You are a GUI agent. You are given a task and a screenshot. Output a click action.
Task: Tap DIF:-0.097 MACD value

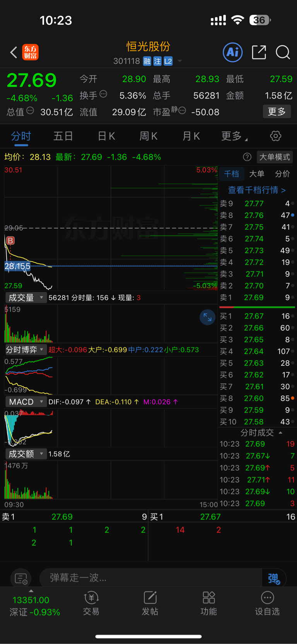70,402
